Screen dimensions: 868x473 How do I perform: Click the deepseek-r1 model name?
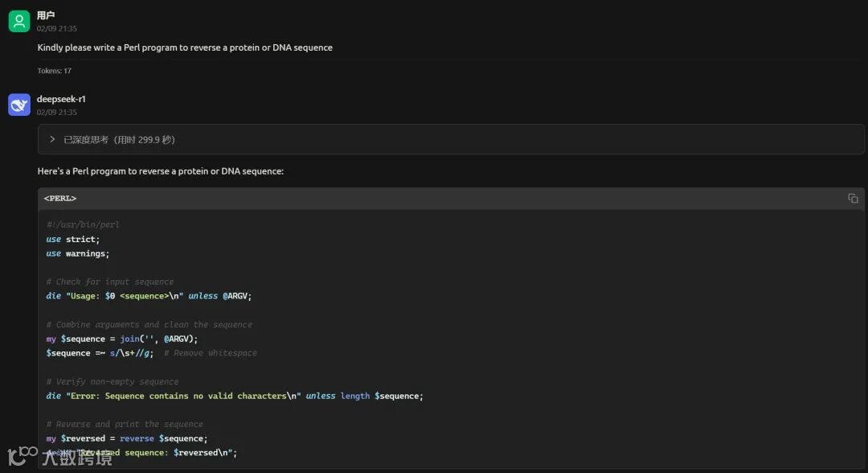(x=61, y=99)
